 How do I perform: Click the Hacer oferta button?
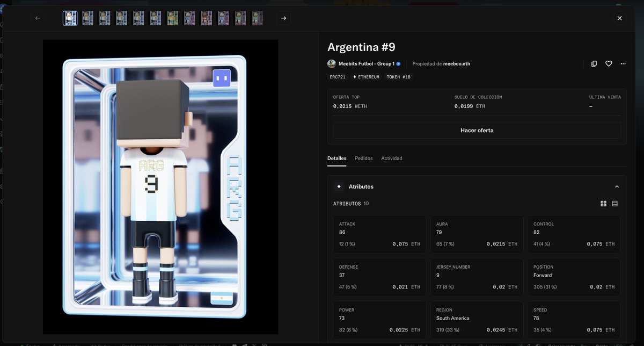477,131
